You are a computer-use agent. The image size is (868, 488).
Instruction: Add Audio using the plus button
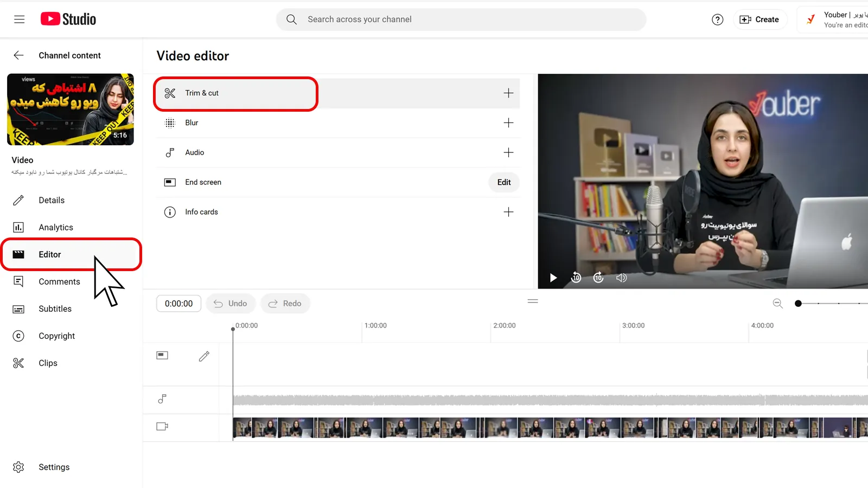[508, 152]
